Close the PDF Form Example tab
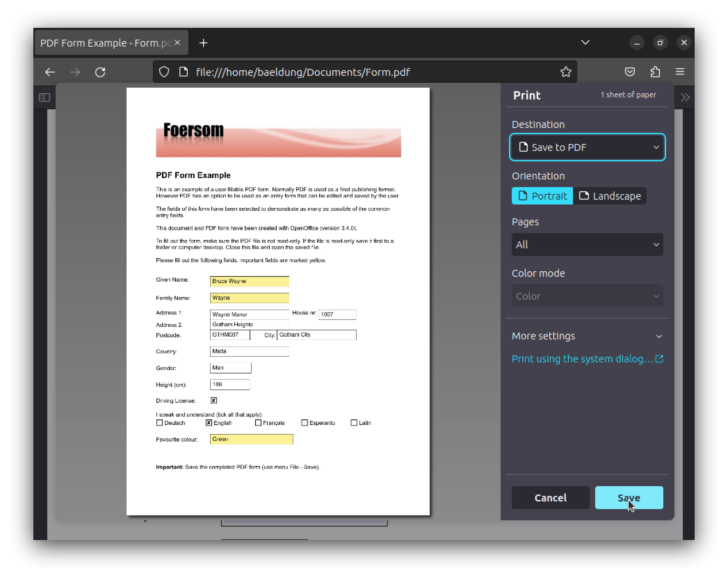The height and width of the screenshot is (579, 728). pyautogui.click(x=177, y=42)
